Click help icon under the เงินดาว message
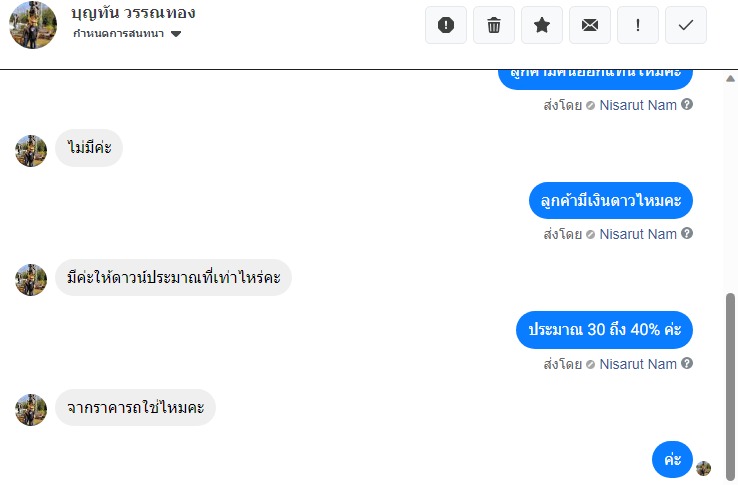This screenshot has width=738, height=485. (687, 234)
